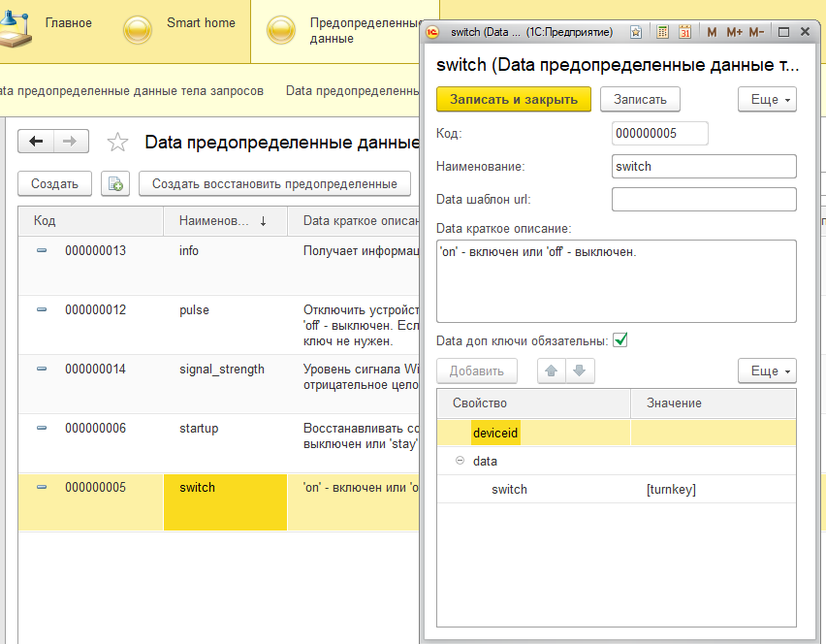Open the calendar icon in title bar
The width and height of the screenshot is (826, 644).
(684, 32)
